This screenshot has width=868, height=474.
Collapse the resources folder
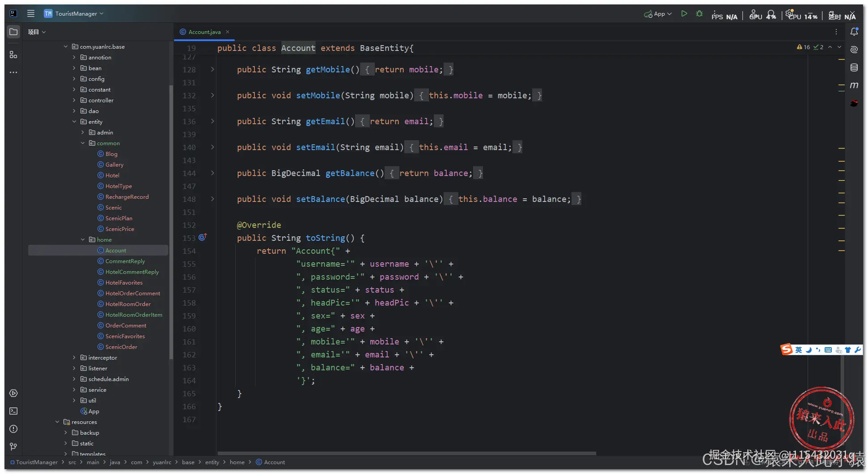(x=57, y=422)
